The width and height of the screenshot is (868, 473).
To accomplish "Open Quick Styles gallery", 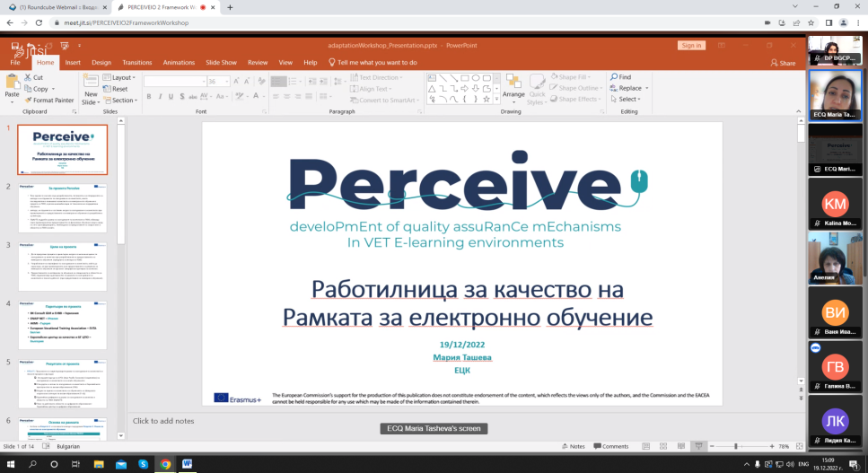I will (x=537, y=89).
